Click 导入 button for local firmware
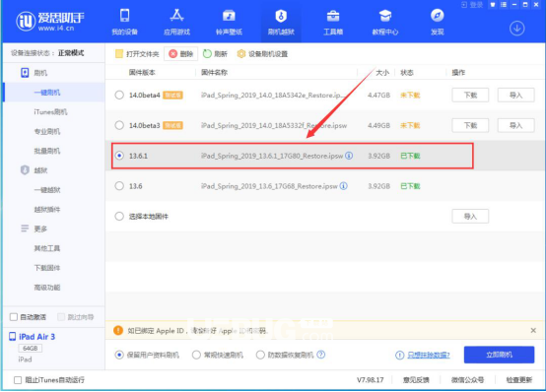 tap(470, 217)
